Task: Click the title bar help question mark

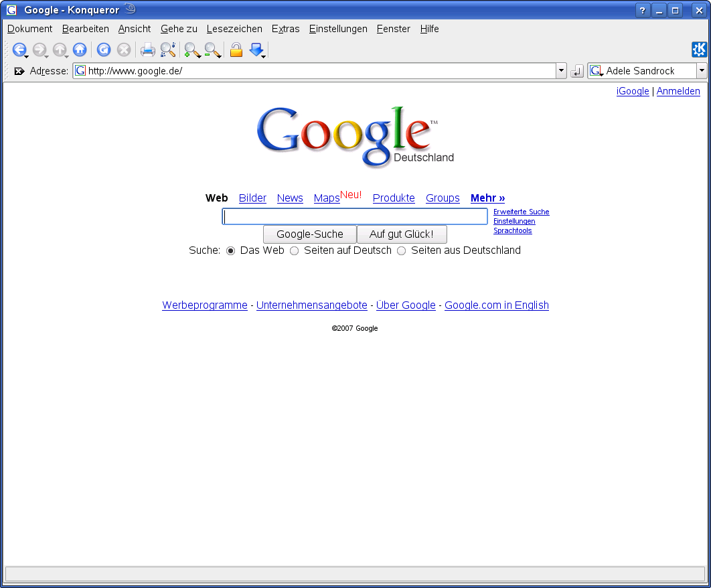Action: pyautogui.click(x=643, y=11)
